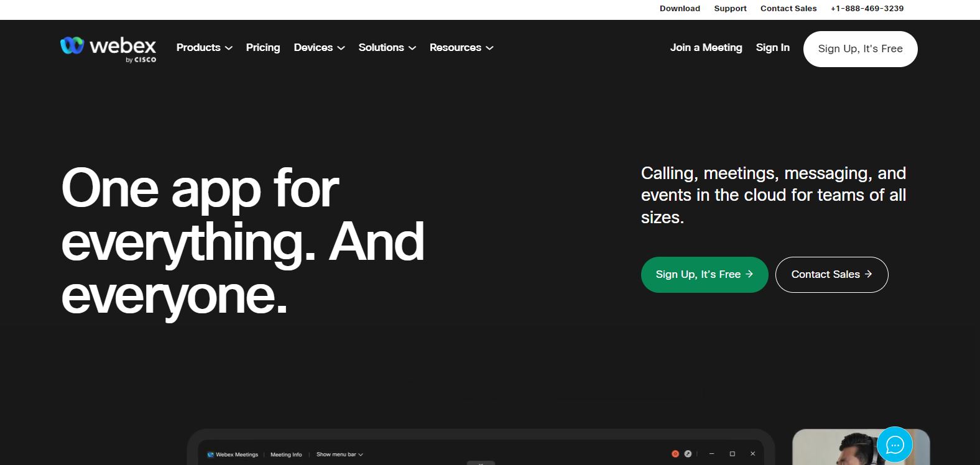
Task: Open the Pricing page
Action: click(x=262, y=47)
